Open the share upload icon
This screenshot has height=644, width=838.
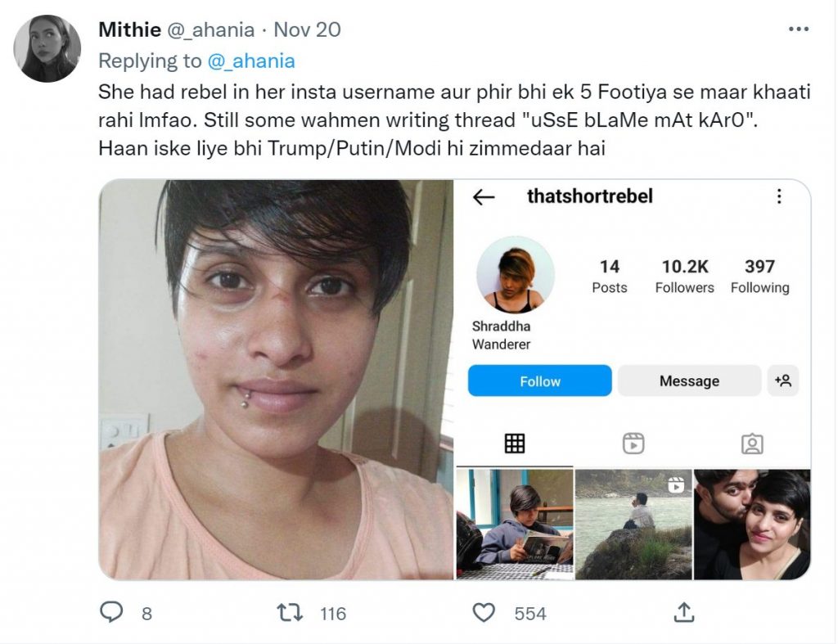(x=684, y=612)
